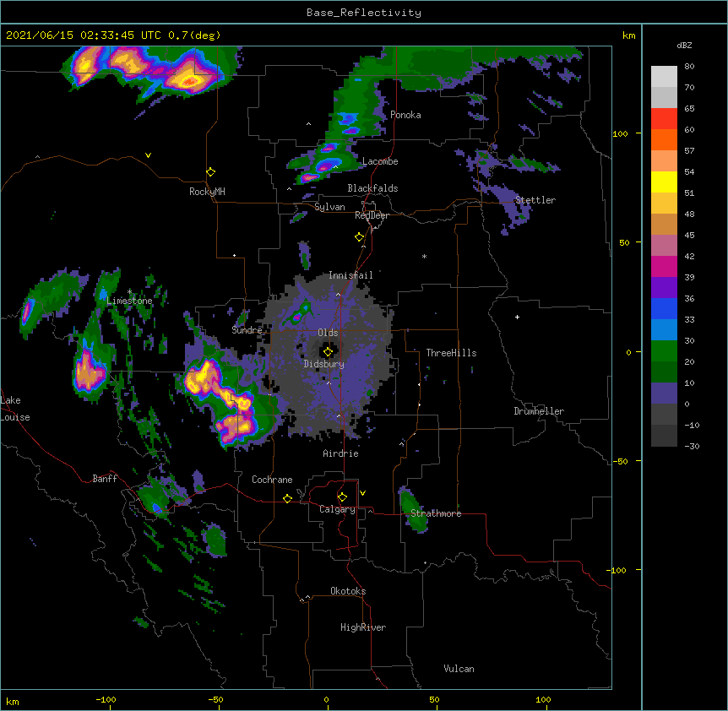Click the Stettler label

(x=535, y=200)
